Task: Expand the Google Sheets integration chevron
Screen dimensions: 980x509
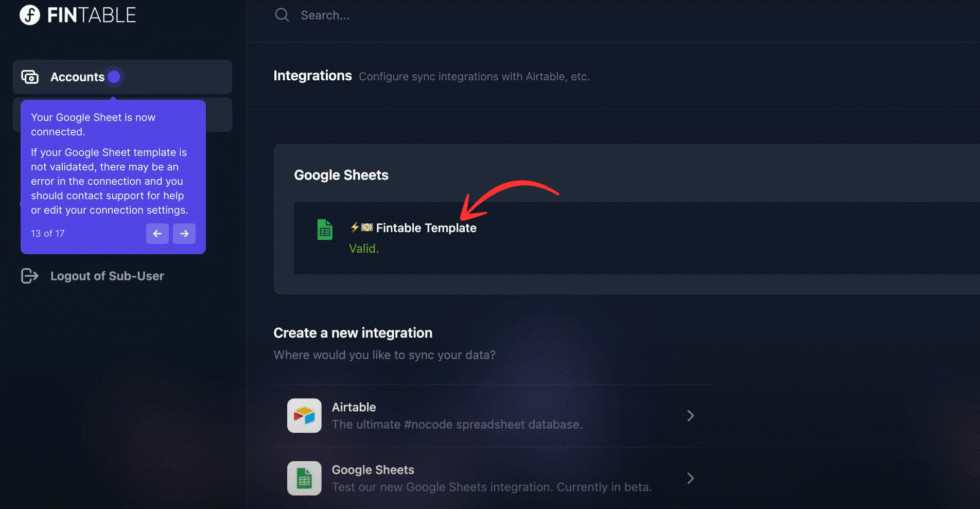Action: (690, 478)
